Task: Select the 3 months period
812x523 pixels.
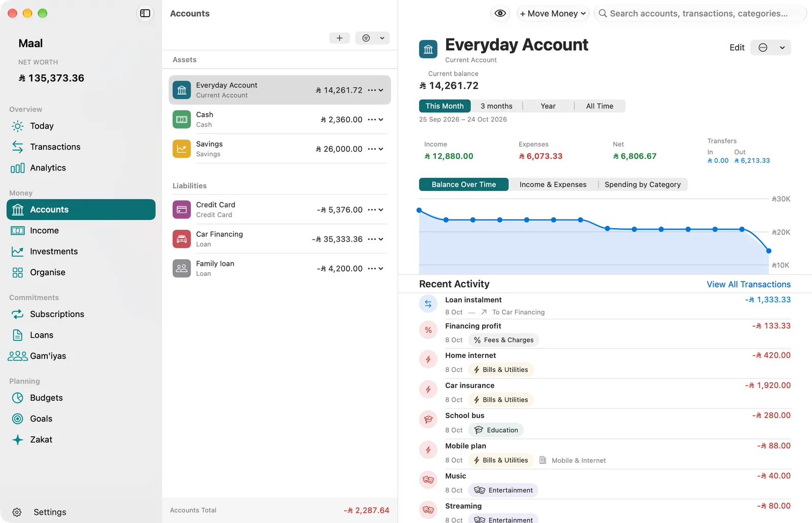Action: click(x=496, y=106)
